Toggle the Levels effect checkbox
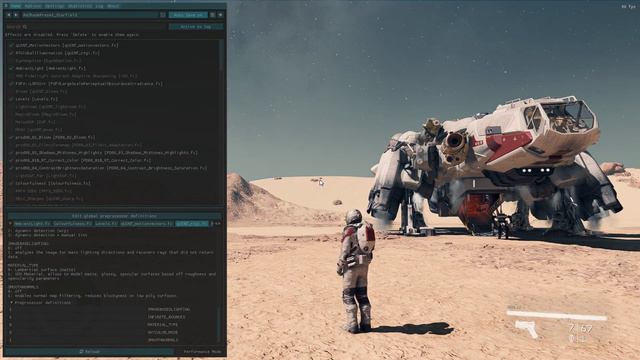640x360 pixels. pos(11,99)
